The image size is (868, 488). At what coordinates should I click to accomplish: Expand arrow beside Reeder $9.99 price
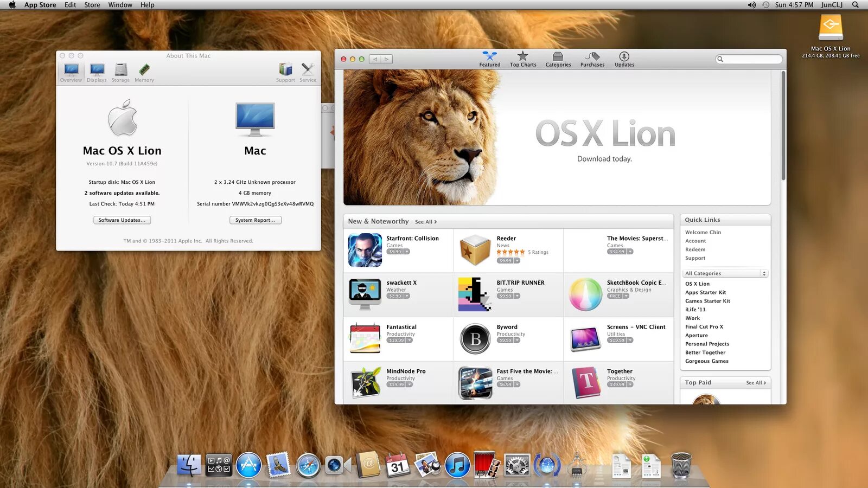[517, 261]
